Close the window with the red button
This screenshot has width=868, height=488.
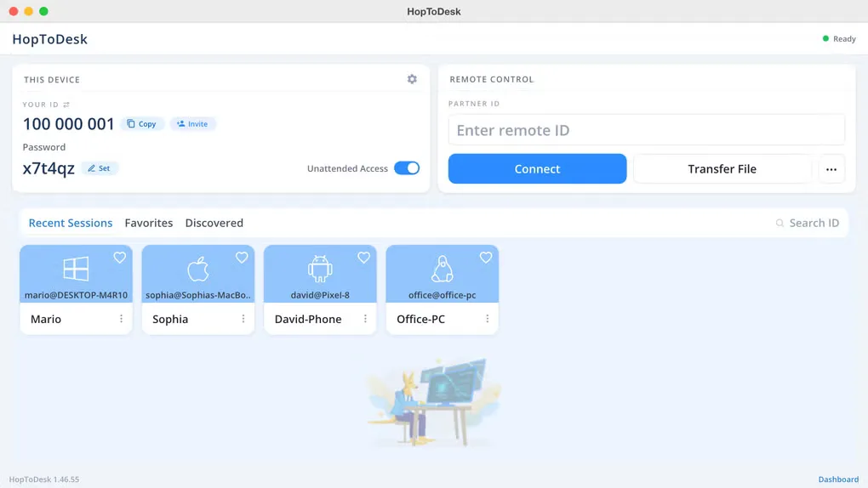14,11
